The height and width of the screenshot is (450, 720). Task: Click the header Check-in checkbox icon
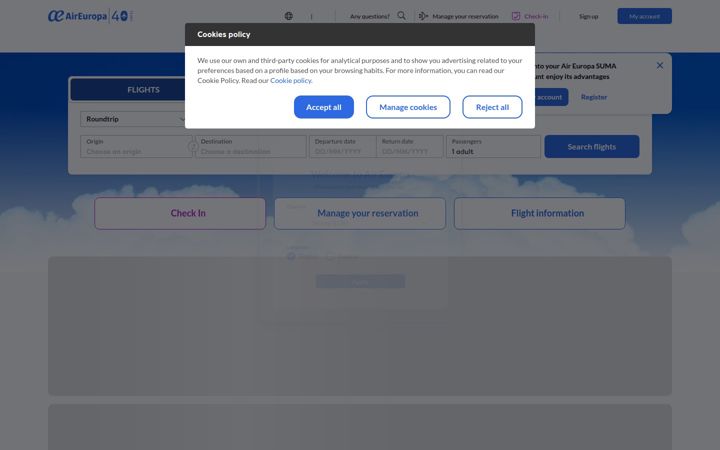click(516, 16)
